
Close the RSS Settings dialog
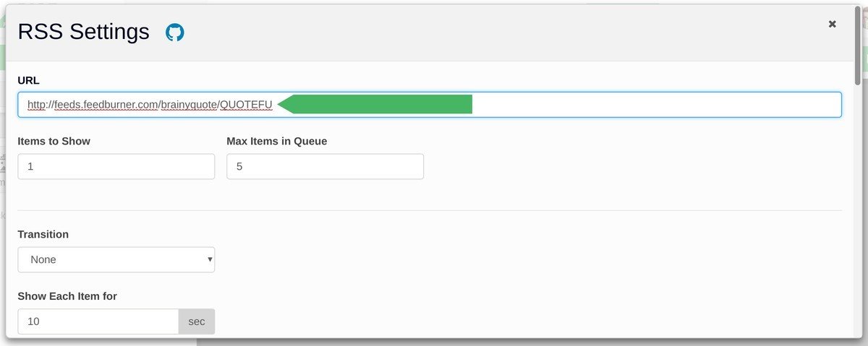point(832,25)
